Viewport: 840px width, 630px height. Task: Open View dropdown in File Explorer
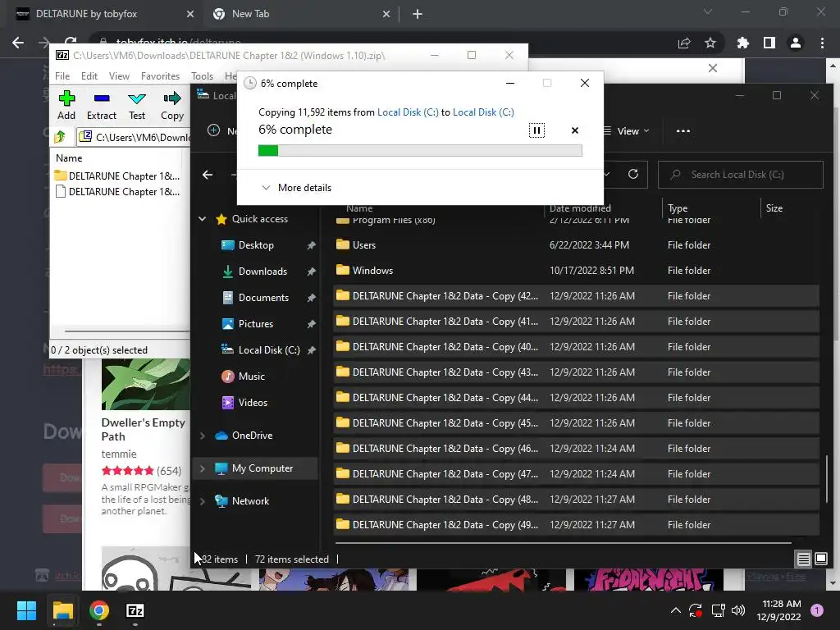(x=626, y=130)
